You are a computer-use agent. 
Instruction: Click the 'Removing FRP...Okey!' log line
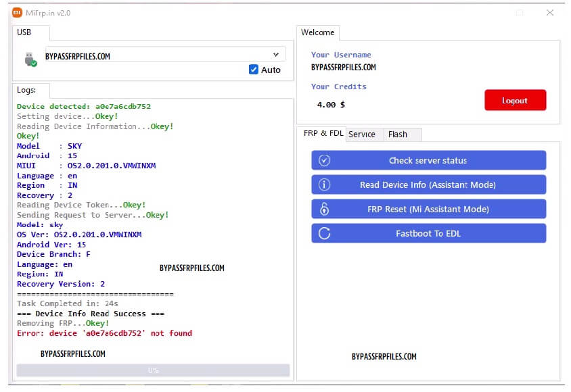coord(63,323)
